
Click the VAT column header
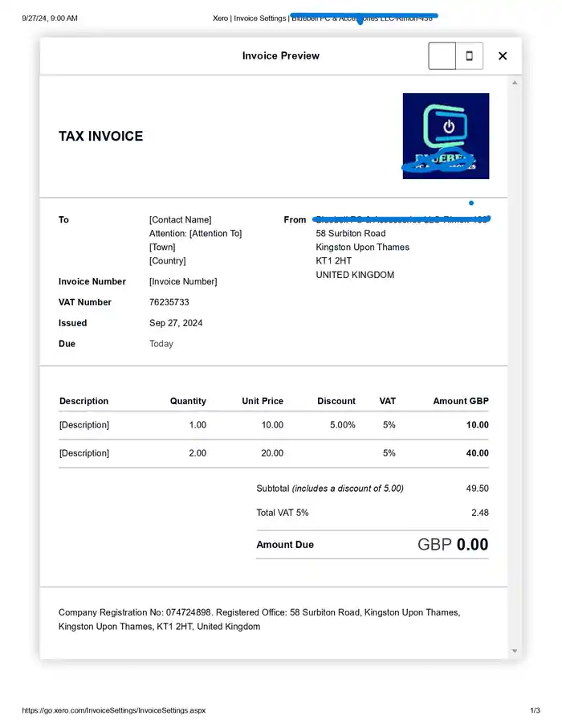click(x=388, y=401)
